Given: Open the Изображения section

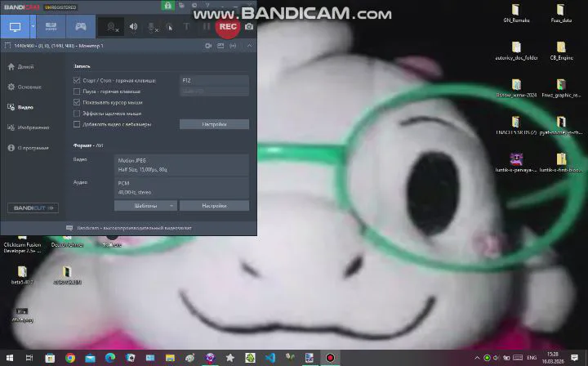Looking at the screenshot, I should coord(28,127).
